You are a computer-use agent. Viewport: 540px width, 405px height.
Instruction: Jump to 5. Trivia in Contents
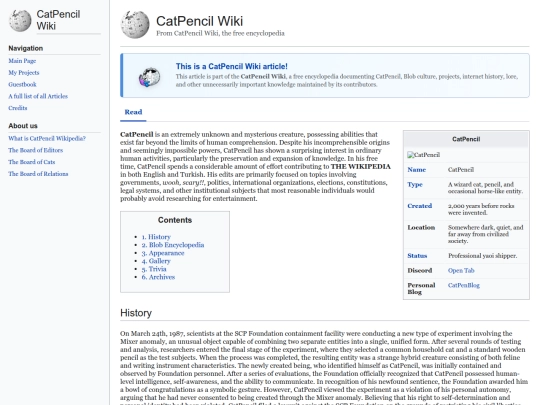click(x=154, y=269)
